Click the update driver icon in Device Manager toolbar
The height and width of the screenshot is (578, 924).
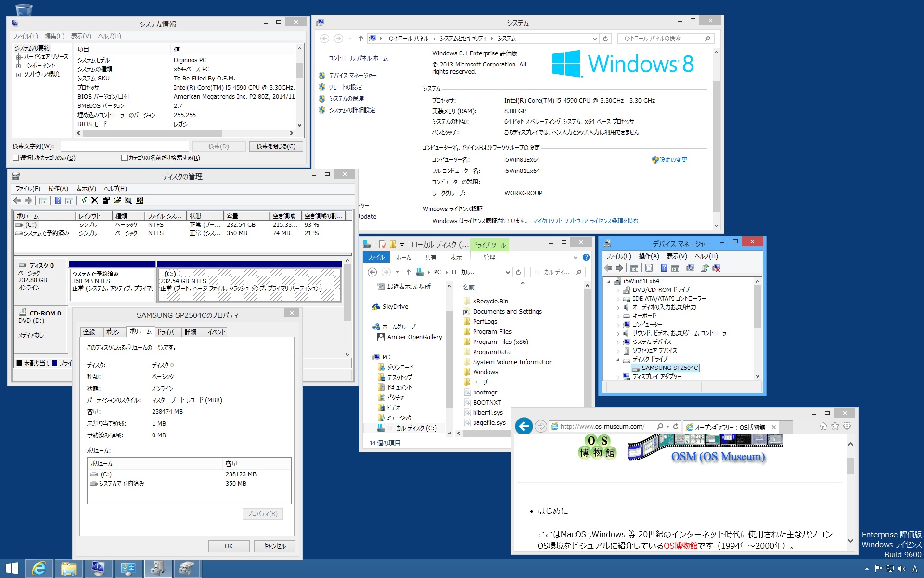705,268
